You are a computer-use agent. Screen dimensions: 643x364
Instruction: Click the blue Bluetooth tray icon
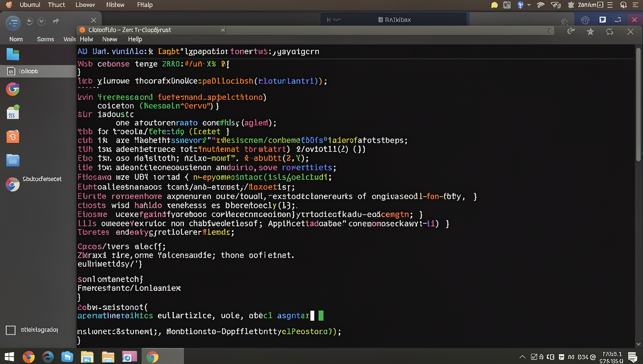pyautogui.click(x=520, y=5)
